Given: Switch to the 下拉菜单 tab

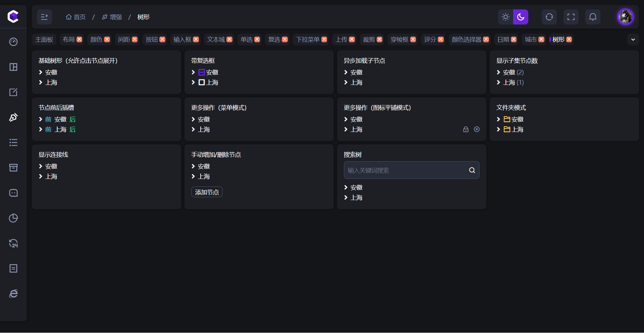Looking at the screenshot, I should coord(308,40).
